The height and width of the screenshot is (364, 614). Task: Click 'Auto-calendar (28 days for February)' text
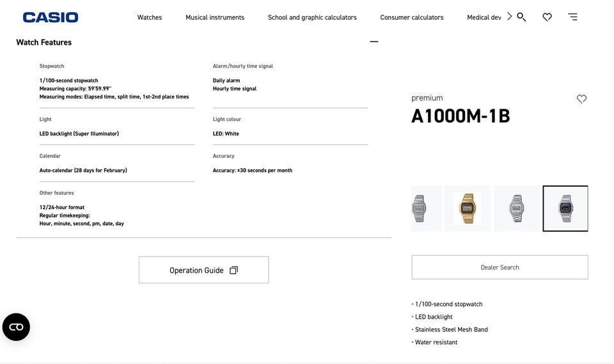(83, 170)
